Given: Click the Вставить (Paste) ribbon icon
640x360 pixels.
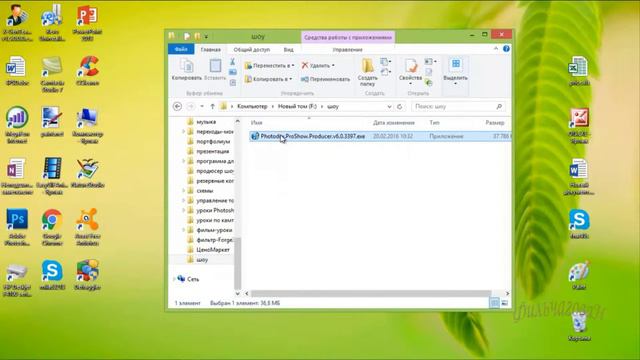Looking at the screenshot, I should 215,66.
